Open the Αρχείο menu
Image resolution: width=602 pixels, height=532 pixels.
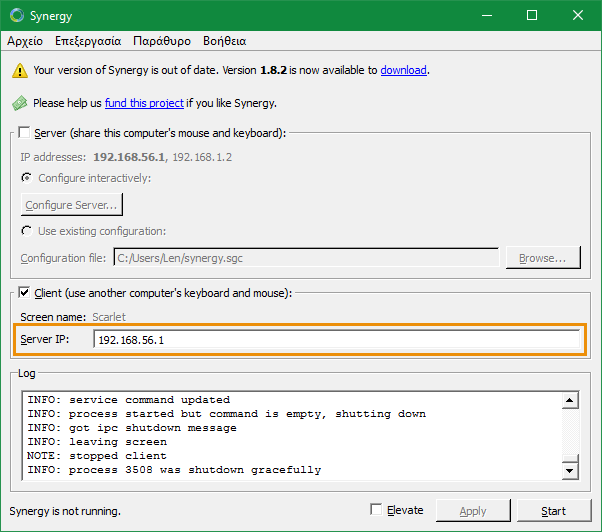tap(25, 41)
